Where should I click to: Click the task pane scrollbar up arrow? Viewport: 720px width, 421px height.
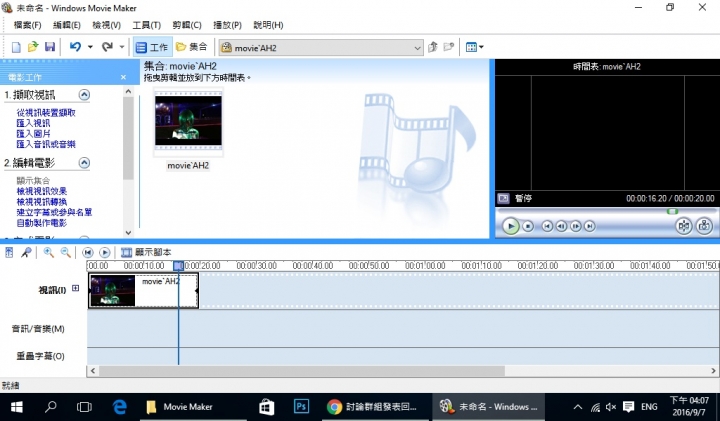point(128,91)
